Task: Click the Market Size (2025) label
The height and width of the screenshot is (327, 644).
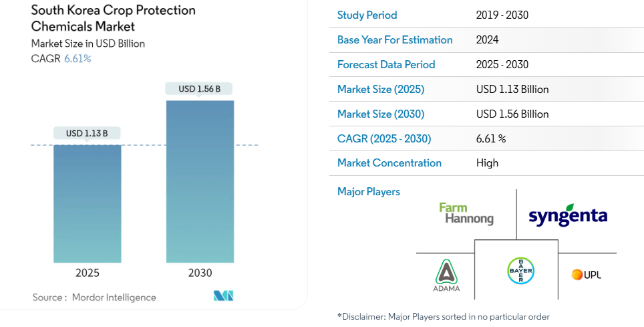Action: coord(381,89)
